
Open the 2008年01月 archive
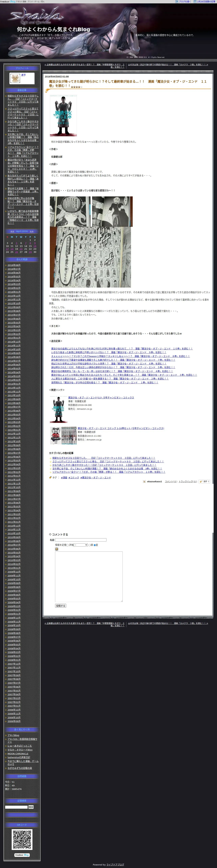[x=14, y=660]
